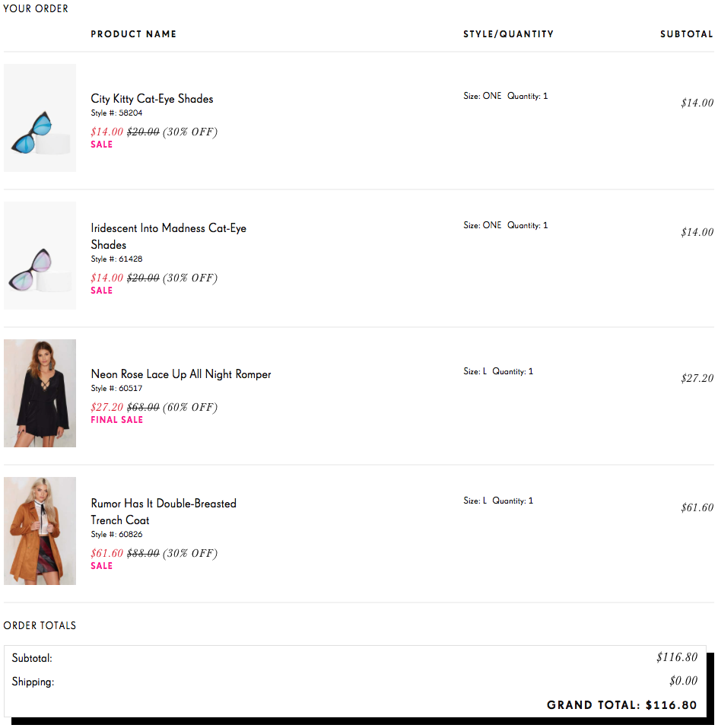Click the Grand Total $116.80 amount
The width and height of the screenshot is (718, 728).
(671, 705)
